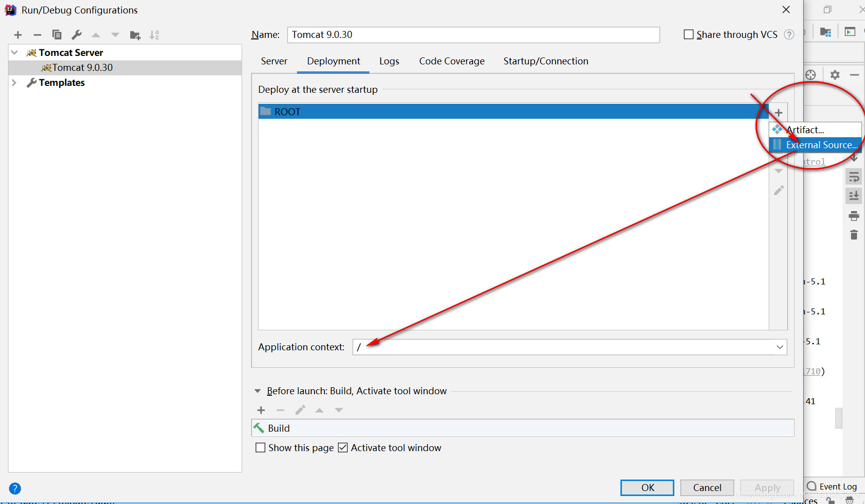Click the Cancel button
This screenshot has width=865, height=504.
click(707, 488)
